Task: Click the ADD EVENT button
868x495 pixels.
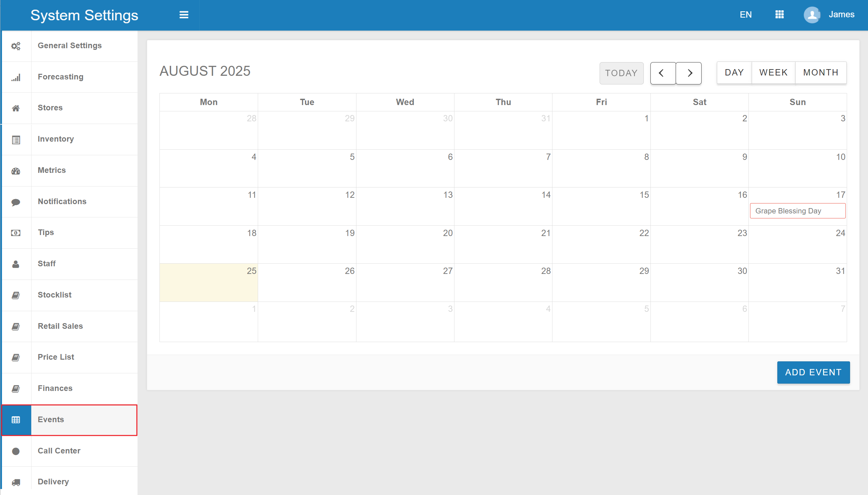Action: [813, 372]
